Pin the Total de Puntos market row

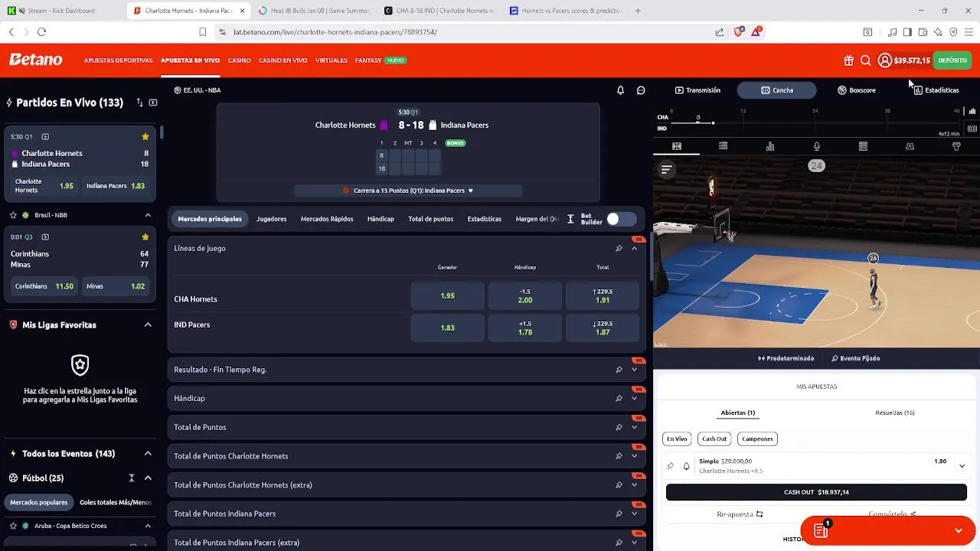(619, 427)
